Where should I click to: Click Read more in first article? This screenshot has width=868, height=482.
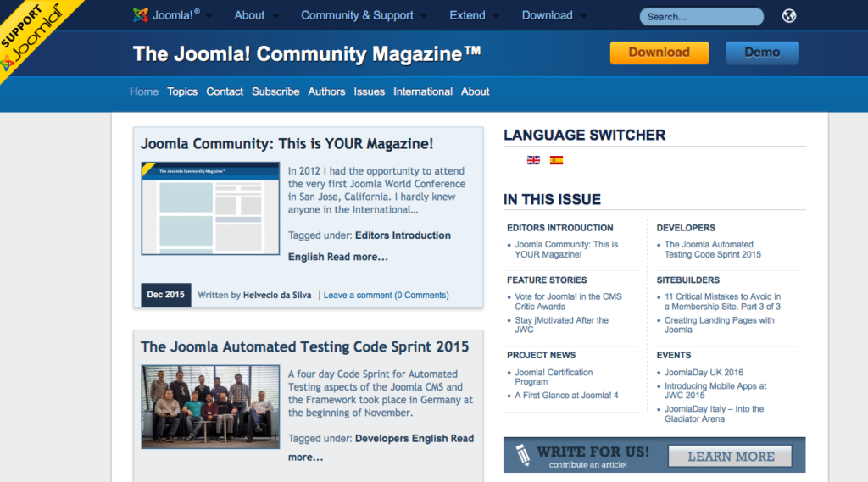point(357,257)
